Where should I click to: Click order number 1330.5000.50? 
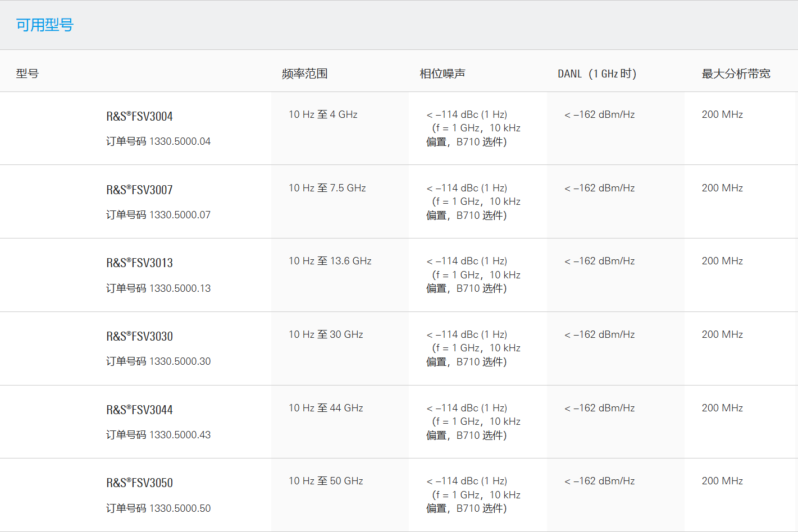180,508
